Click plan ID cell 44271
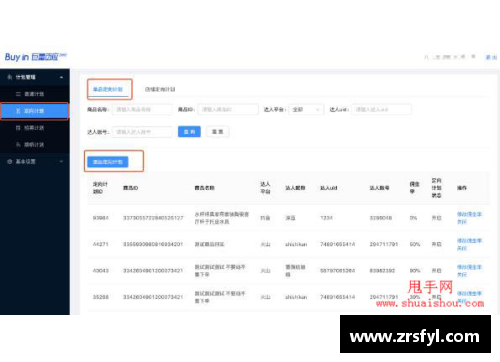500x362 pixels. pyautogui.click(x=101, y=244)
